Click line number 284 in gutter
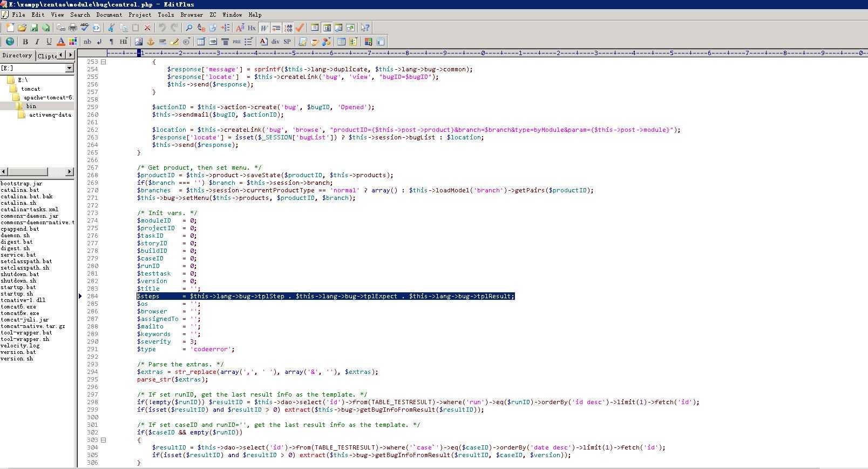Screen dimensions: 868x469 pos(92,296)
